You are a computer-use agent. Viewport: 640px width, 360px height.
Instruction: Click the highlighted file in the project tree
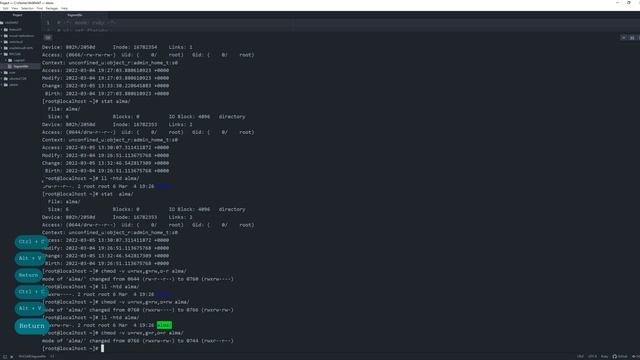pyautogui.click(x=20, y=66)
